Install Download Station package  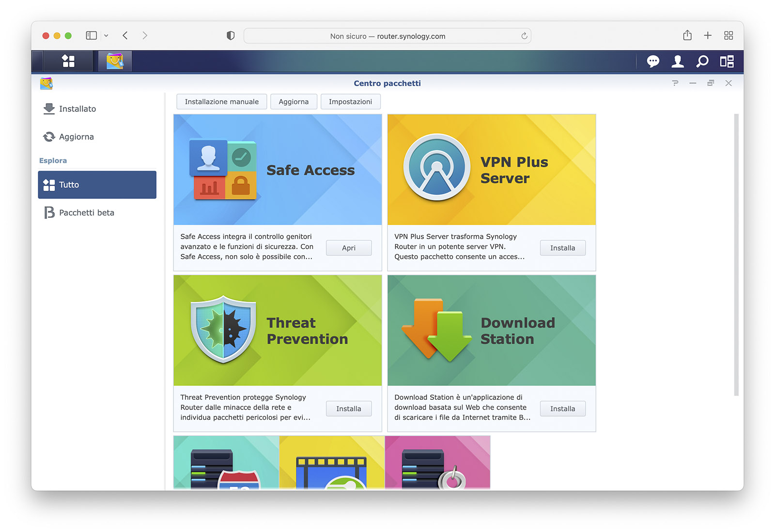tap(563, 409)
